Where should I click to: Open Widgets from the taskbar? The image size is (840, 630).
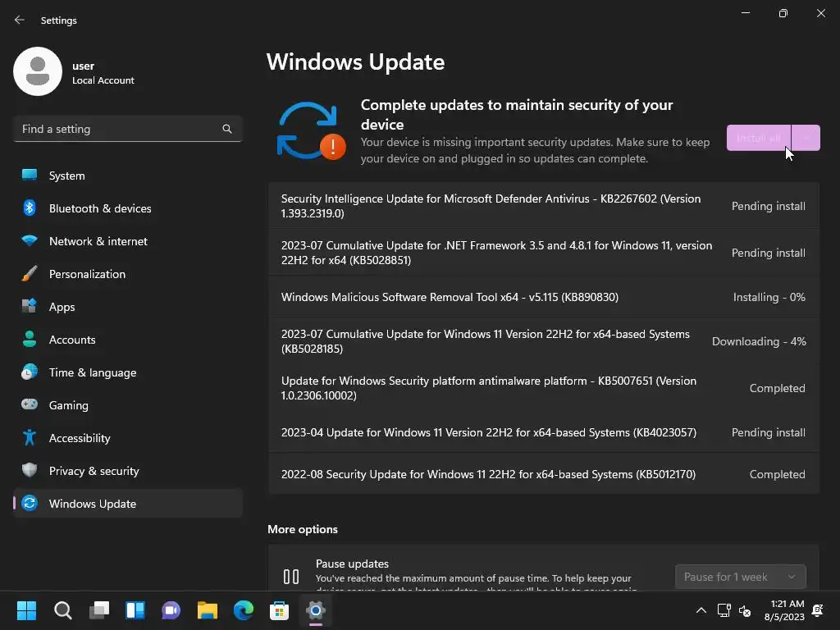pyautogui.click(x=135, y=610)
